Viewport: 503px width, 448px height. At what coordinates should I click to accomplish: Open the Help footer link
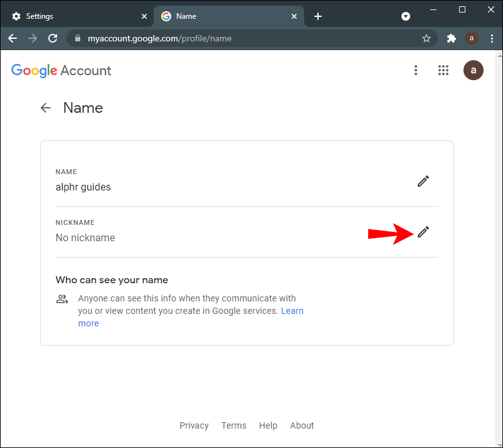268,425
